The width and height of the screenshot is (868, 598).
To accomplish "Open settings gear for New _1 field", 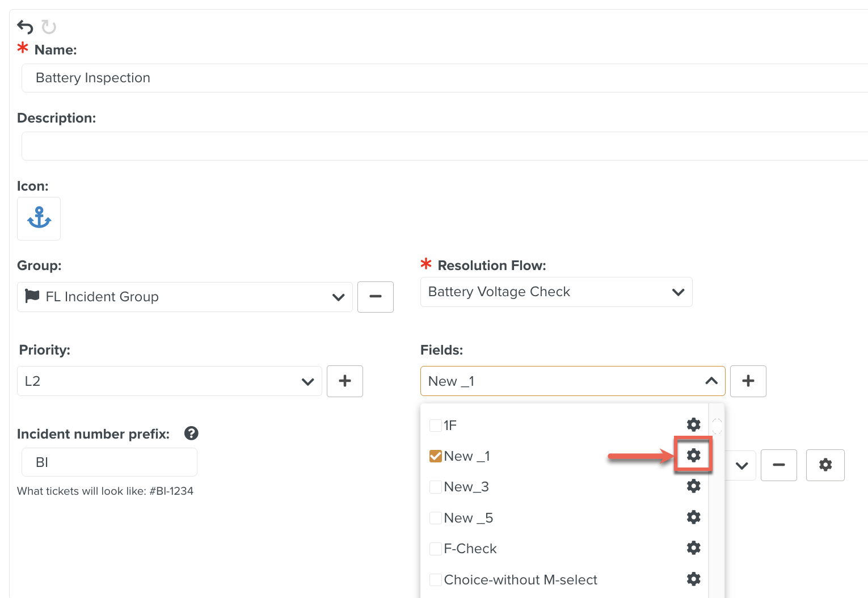I will pyautogui.click(x=693, y=455).
